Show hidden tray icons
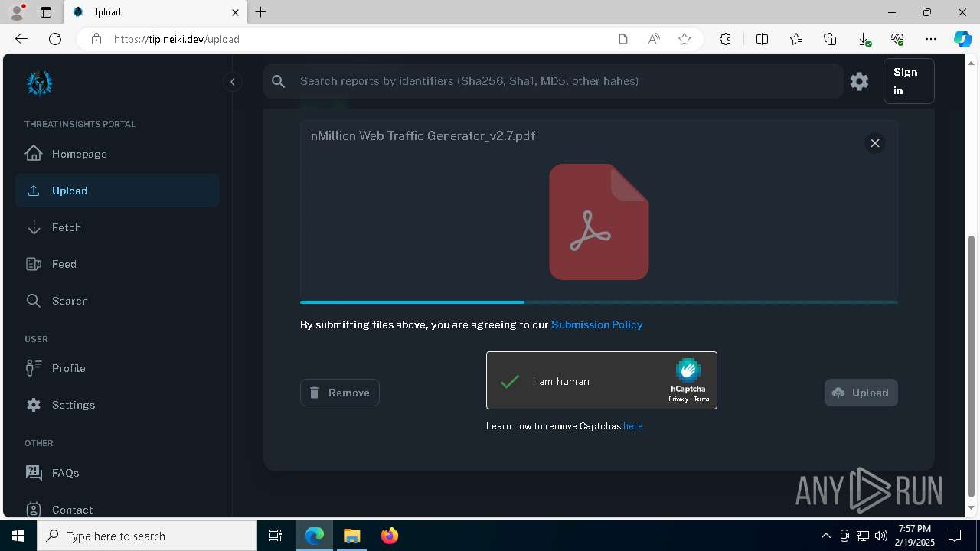This screenshot has height=551, width=980. [x=825, y=536]
